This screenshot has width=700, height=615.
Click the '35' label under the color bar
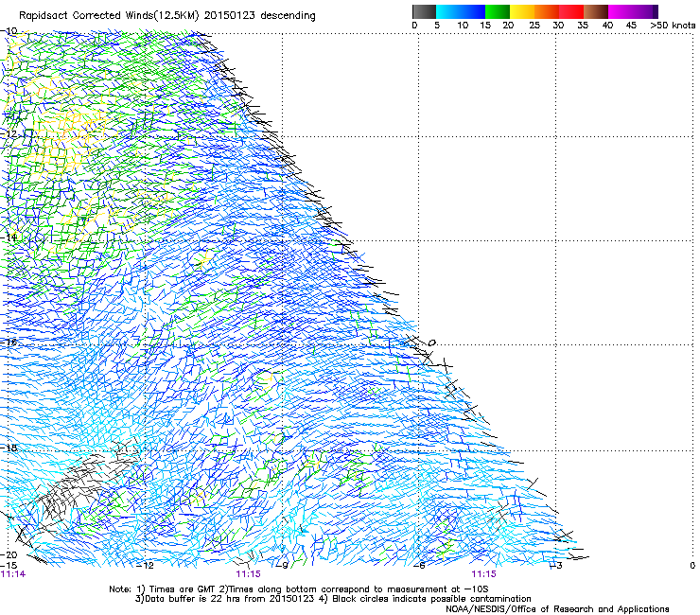(583, 26)
